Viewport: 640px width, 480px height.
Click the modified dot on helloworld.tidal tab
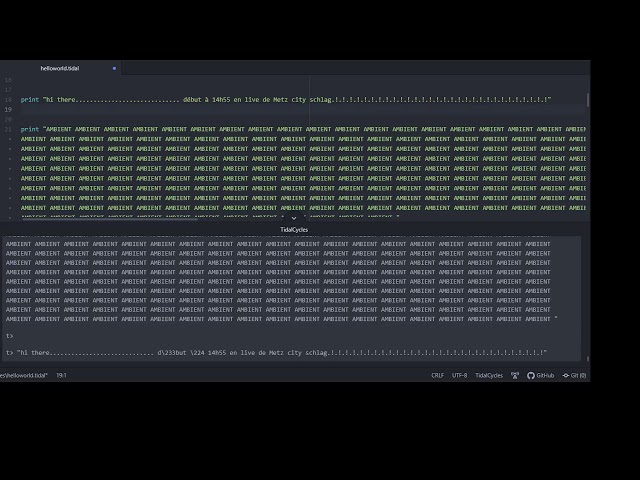click(x=114, y=69)
